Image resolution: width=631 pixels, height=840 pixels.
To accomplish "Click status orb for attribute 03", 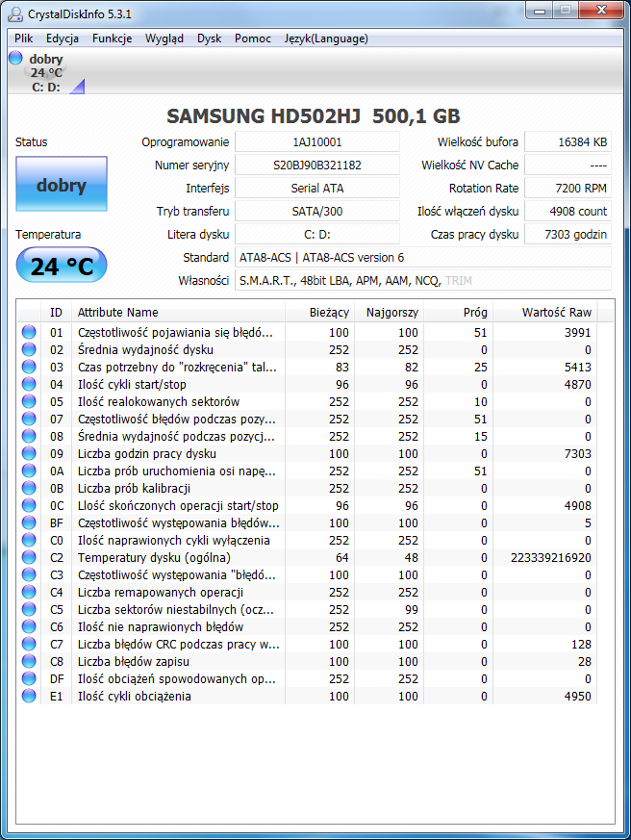I will (x=29, y=367).
